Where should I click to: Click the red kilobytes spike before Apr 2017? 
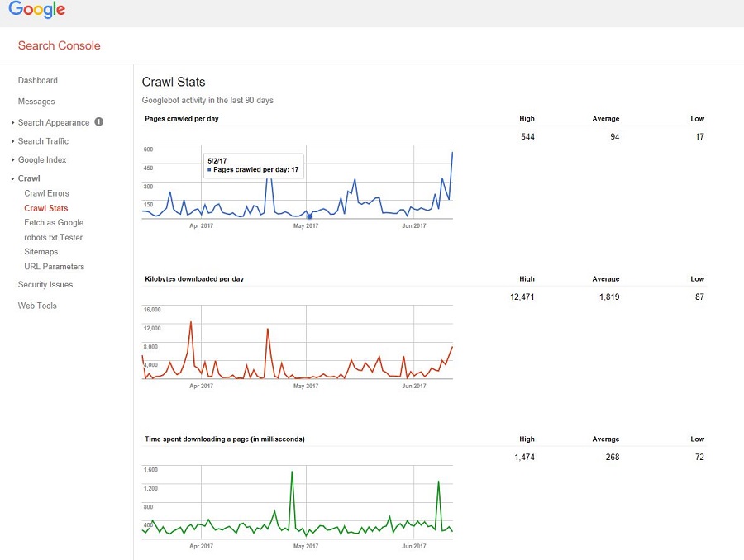pos(191,322)
